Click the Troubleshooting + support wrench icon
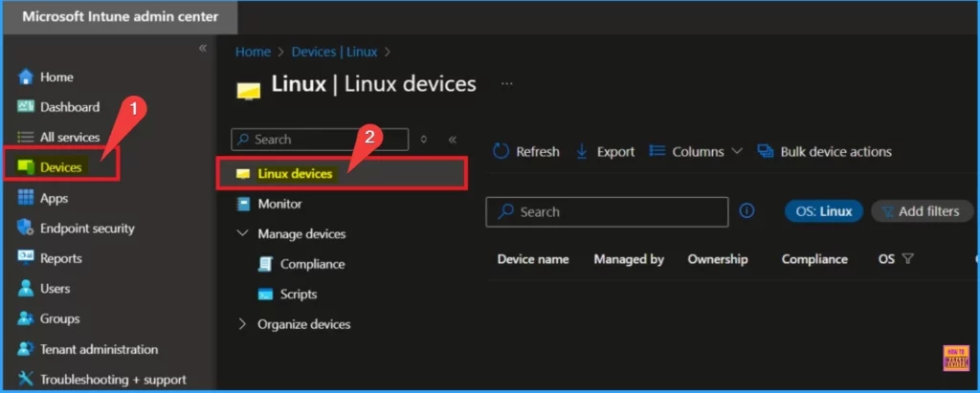This screenshot has height=393, width=980. (x=26, y=379)
